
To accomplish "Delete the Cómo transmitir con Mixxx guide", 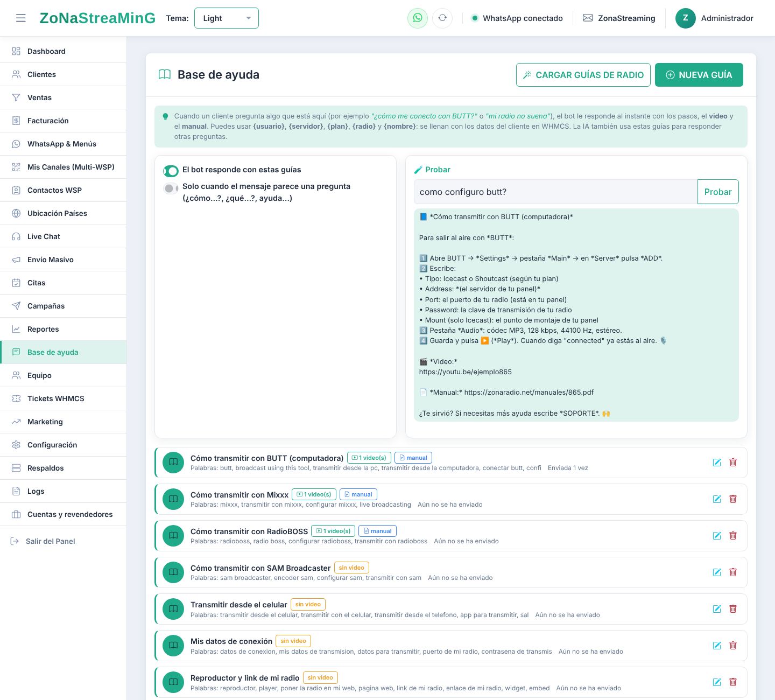I will pos(733,499).
